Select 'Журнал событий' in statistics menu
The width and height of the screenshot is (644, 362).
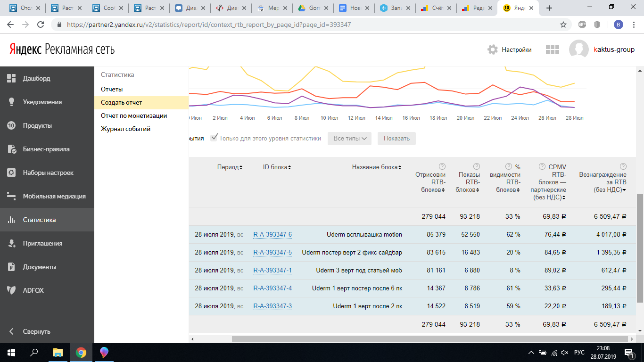tap(125, 129)
